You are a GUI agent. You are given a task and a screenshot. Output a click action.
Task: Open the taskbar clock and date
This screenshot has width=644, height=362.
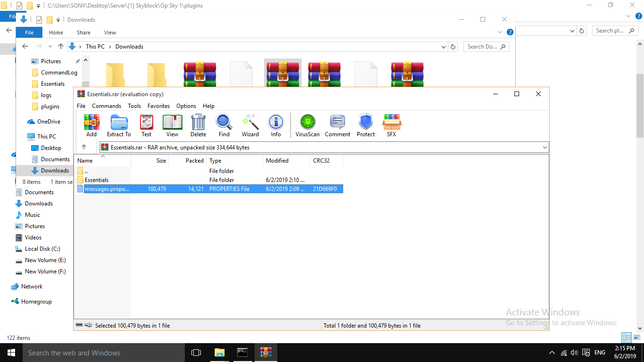point(625,353)
